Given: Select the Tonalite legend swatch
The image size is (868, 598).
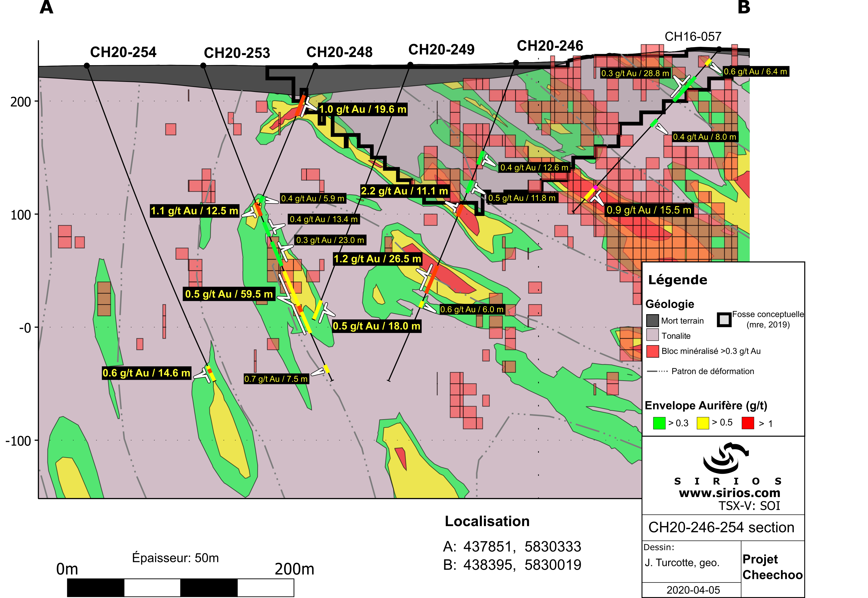Looking at the screenshot, I should pos(652,335).
